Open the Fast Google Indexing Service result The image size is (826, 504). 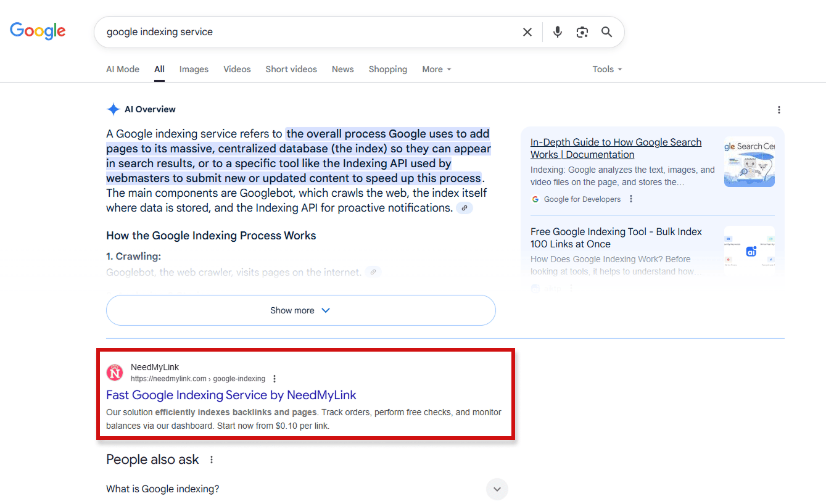click(x=231, y=395)
